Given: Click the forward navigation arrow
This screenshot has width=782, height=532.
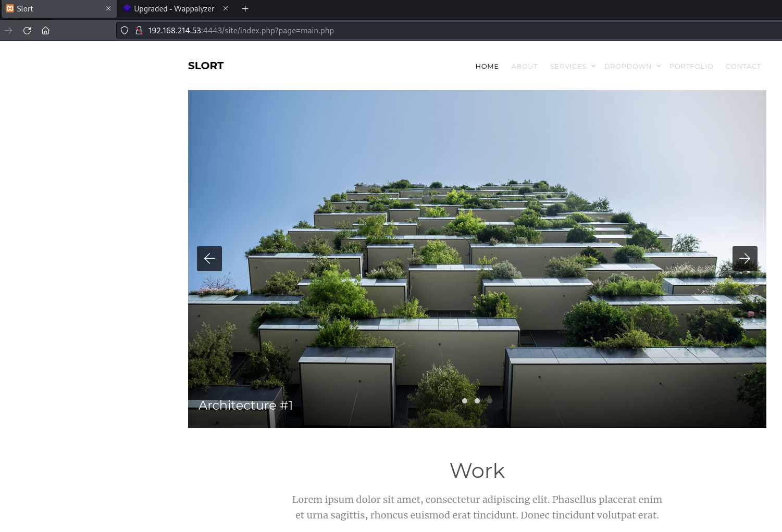Looking at the screenshot, I should tap(8, 31).
